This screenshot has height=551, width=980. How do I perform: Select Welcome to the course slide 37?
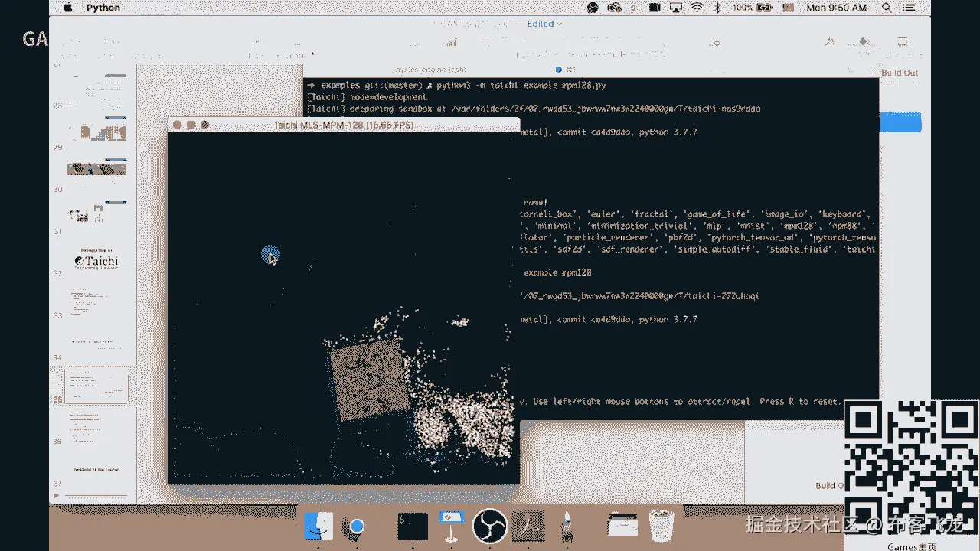pyautogui.click(x=96, y=469)
